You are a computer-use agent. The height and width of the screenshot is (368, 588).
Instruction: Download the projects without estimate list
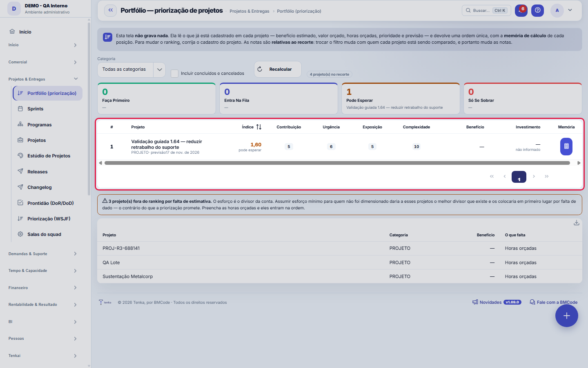pos(576,223)
